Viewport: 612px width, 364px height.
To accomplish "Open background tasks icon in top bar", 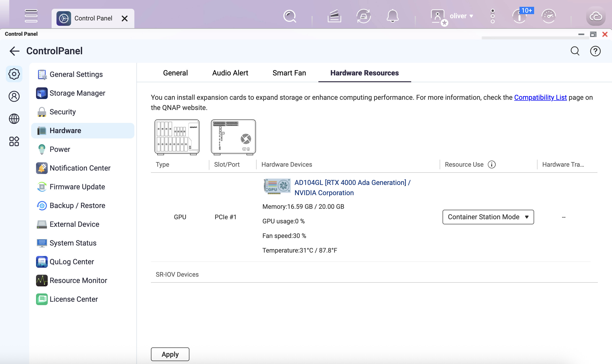I will point(334,17).
